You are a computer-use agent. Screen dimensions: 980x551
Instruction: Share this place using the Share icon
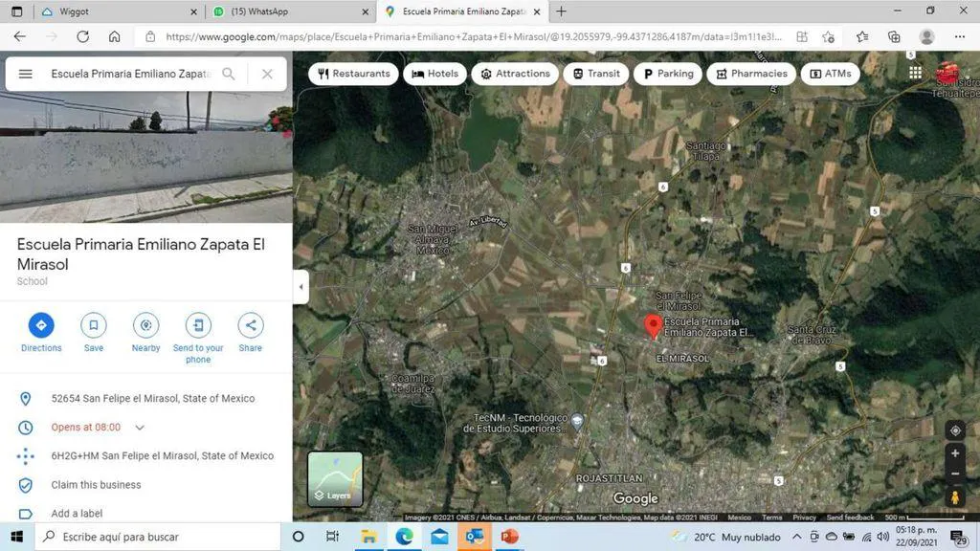click(251, 325)
